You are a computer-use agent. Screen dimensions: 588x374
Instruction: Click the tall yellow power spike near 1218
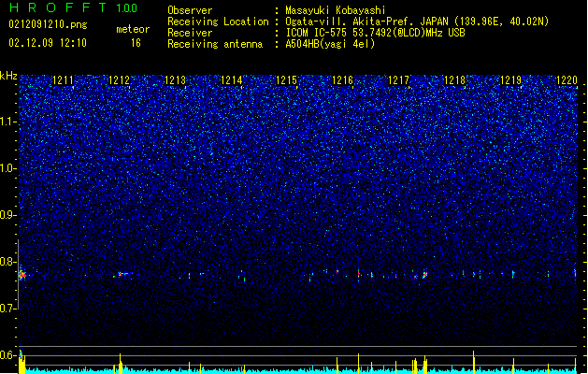point(474,362)
